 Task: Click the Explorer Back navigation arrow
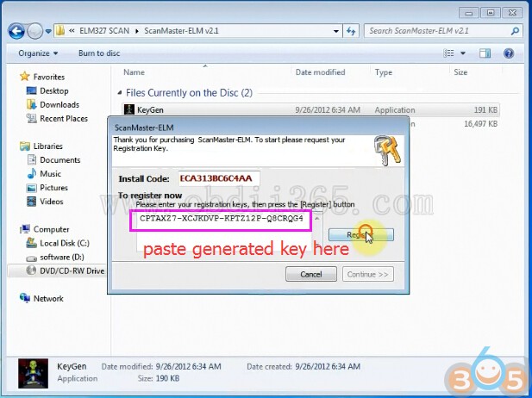click(16, 31)
